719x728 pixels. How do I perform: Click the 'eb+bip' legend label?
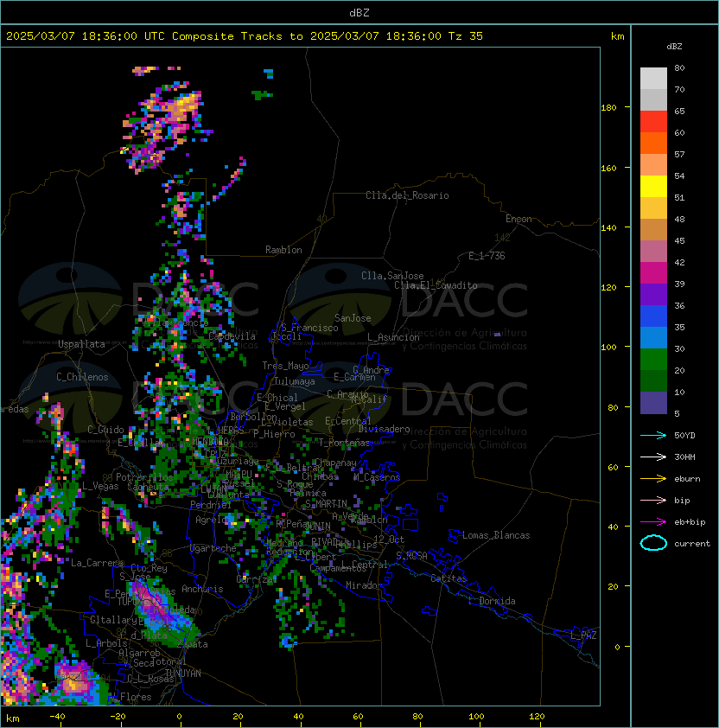(690, 522)
